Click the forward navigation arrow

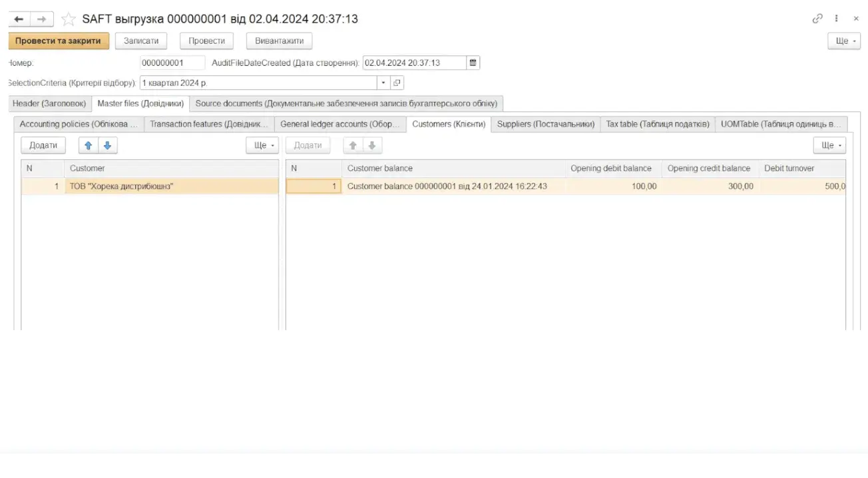(x=41, y=19)
